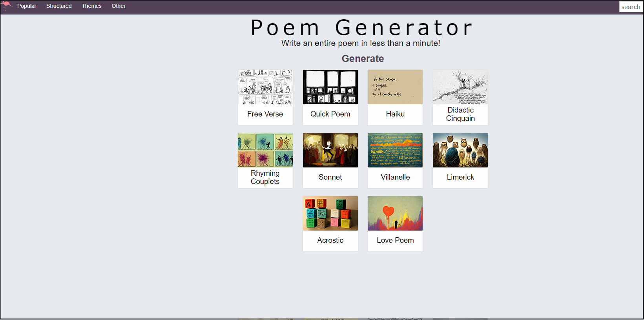Select the Didactic Cinquain tree branch image

pos(460,87)
